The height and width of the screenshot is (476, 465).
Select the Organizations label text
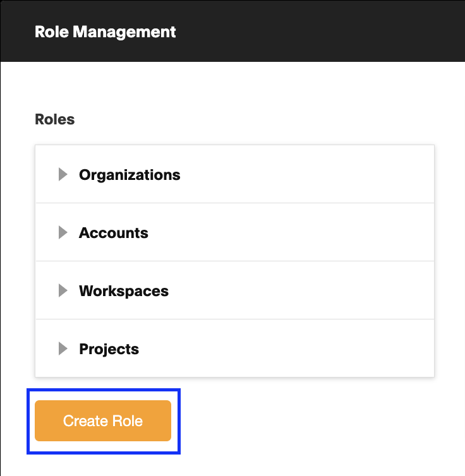[x=130, y=175]
